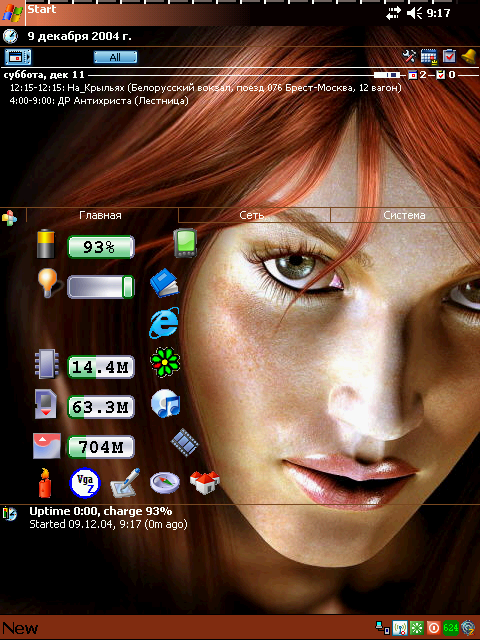Click the calendar view switcher icon
This screenshot has width=480, height=640.
[x=18, y=57]
